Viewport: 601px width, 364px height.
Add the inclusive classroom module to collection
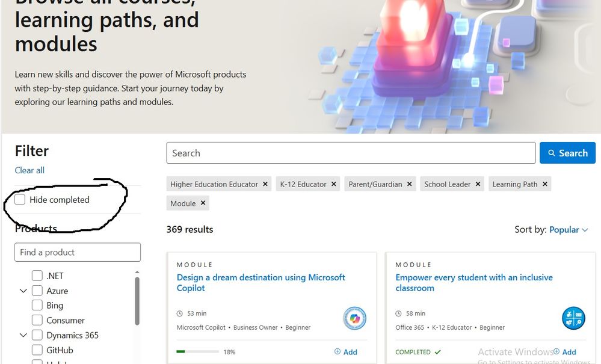pyautogui.click(x=564, y=352)
